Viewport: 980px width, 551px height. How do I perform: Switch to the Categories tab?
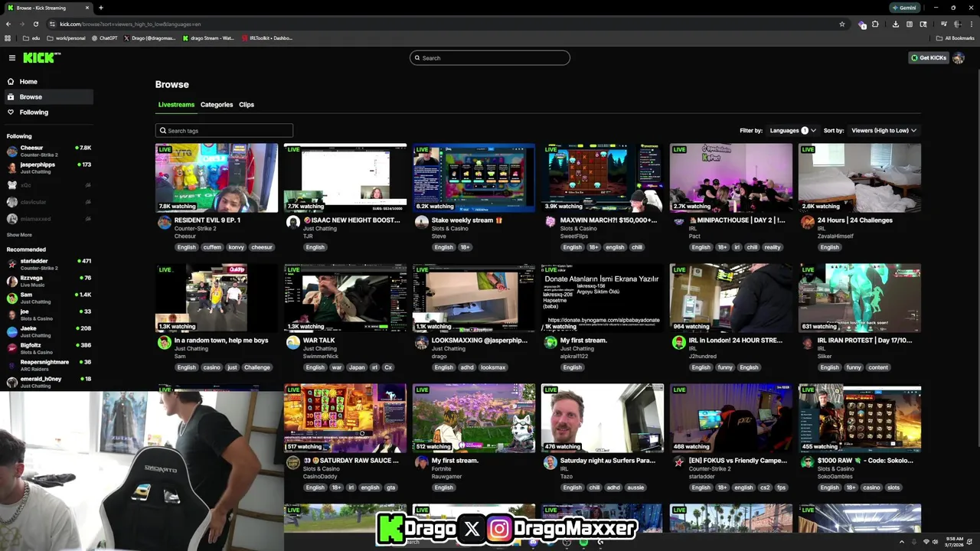(x=217, y=104)
